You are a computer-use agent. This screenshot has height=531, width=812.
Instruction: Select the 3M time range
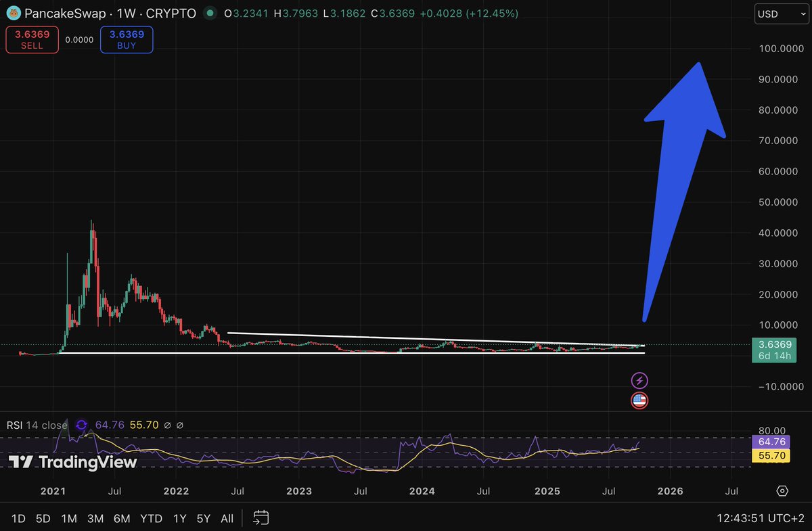(x=95, y=519)
